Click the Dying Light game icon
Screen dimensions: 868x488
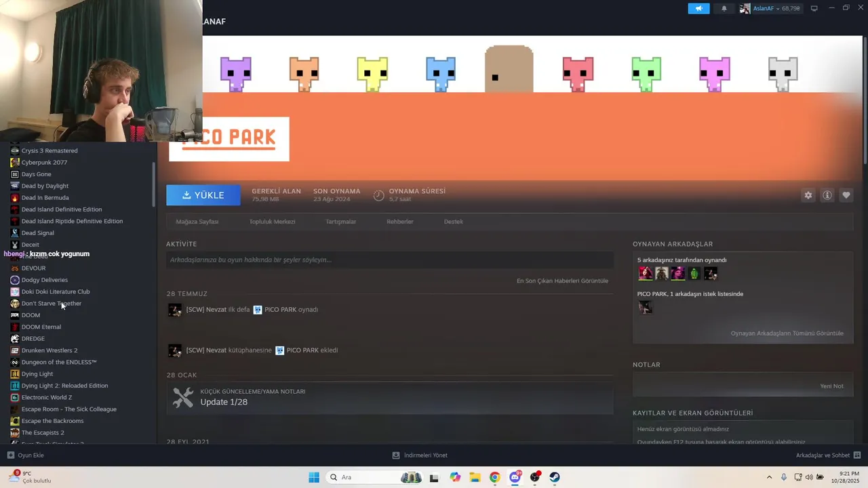click(15, 374)
